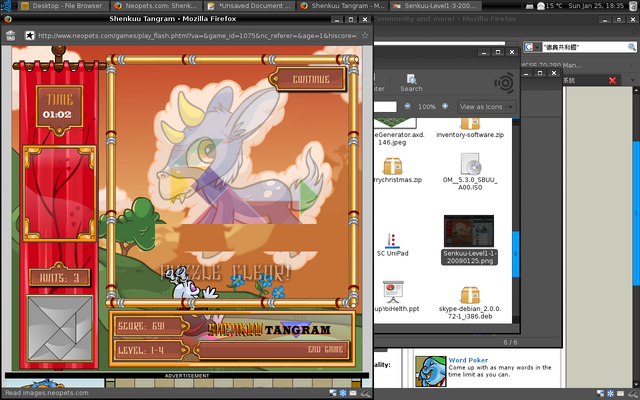This screenshot has height=400, width=640.
Task: Select inventory-software.zip file
Action: [x=470, y=128]
